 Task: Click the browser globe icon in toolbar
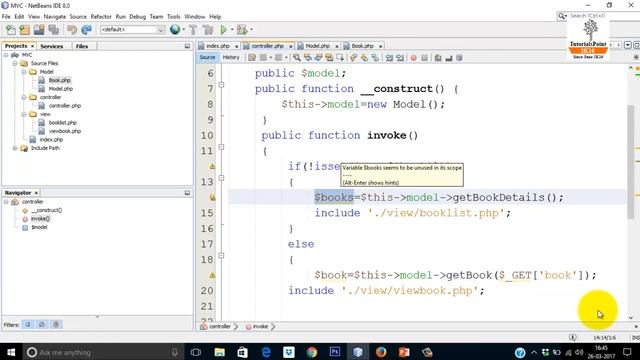click(x=175, y=29)
